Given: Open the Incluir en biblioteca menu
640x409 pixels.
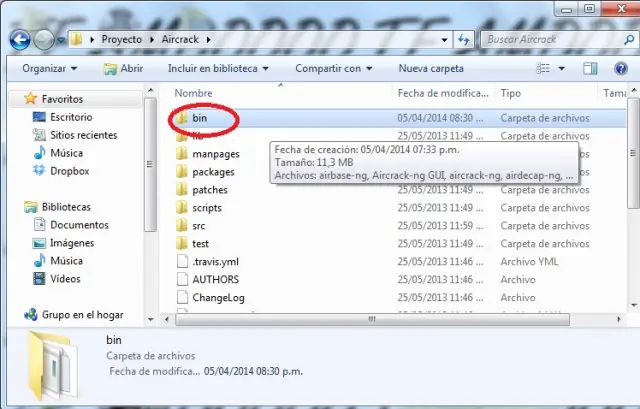Looking at the screenshot, I should (218, 68).
